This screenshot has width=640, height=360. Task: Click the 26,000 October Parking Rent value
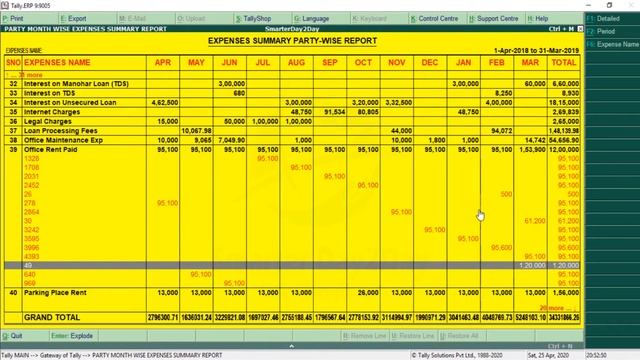tap(368, 293)
